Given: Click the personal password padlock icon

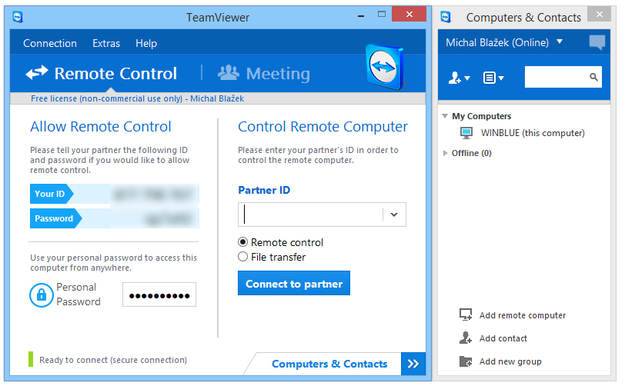Looking at the screenshot, I should [x=41, y=295].
